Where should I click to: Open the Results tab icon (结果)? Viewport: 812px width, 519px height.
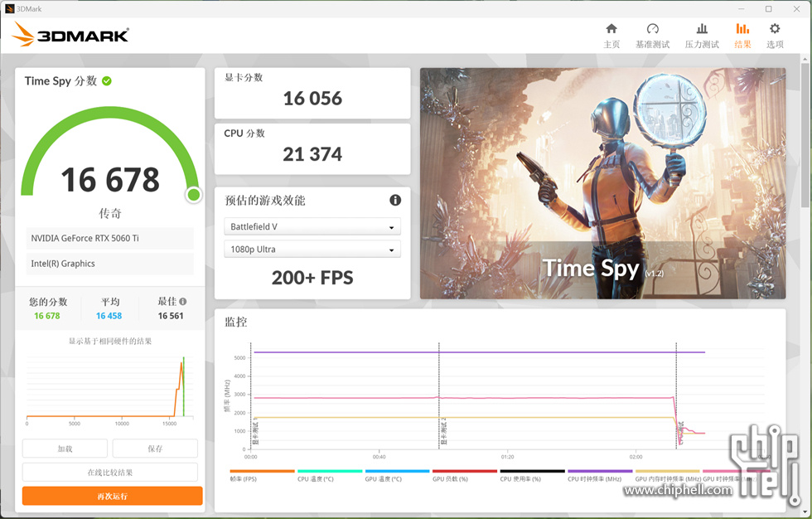pyautogui.click(x=742, y=29)
